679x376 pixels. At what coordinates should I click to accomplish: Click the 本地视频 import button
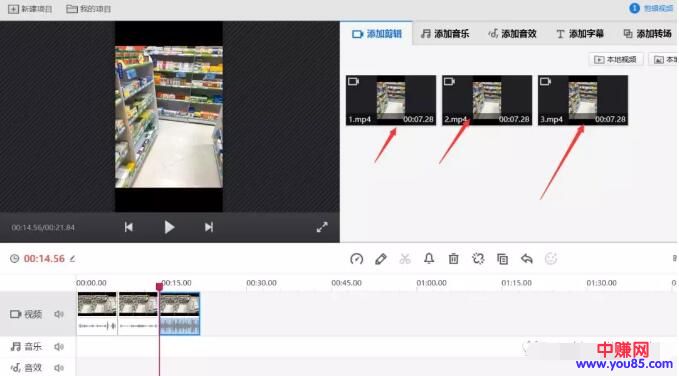click(615, 59)
